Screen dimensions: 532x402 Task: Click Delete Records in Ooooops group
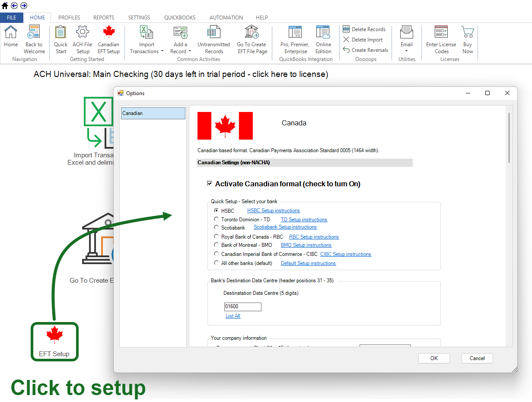click(364, 29)
